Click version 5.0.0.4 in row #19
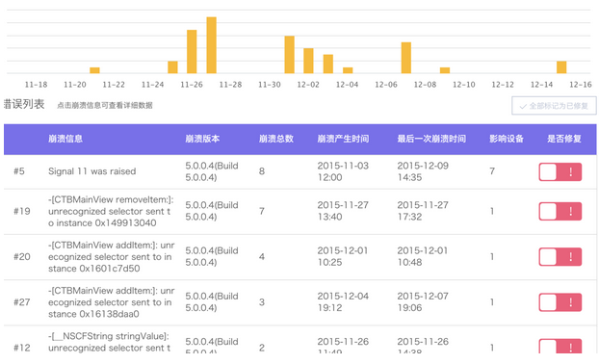599x364 pixels. [212, 211]
